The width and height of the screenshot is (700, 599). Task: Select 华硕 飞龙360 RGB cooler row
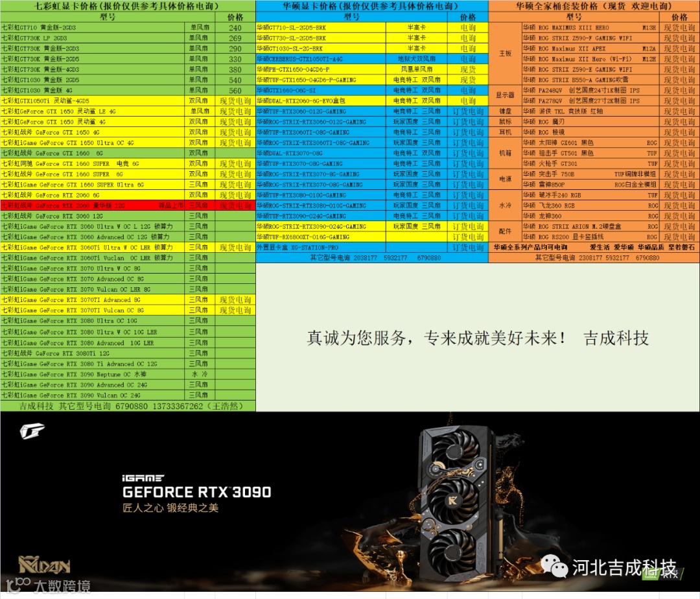611,206
